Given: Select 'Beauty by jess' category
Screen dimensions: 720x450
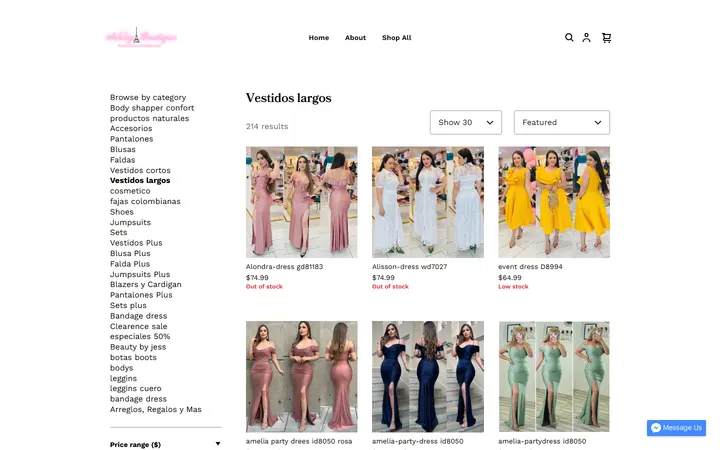Looking at the screenshot, I should click(x=138, y=347).
